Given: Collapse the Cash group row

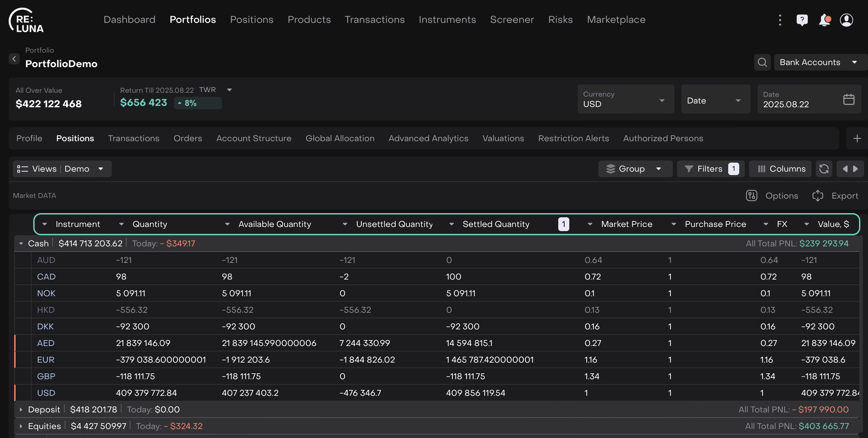Looking at the screenshot, I should pyautogui.click(x=21, y=244).
